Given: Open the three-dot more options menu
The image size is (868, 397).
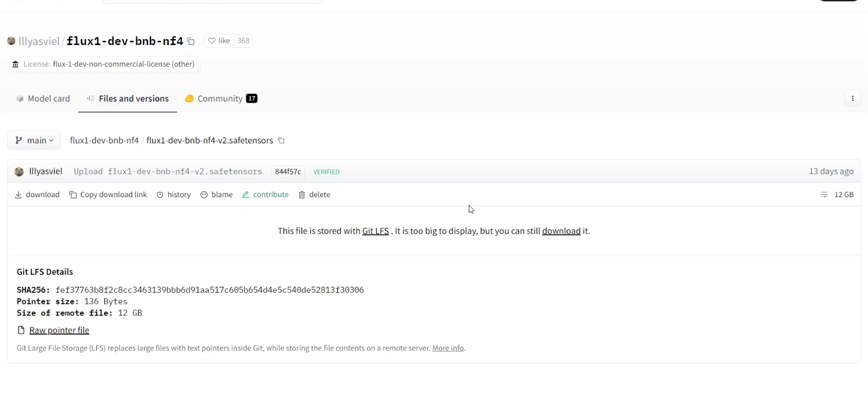Looking at the screenshot, I should (852, 98).
